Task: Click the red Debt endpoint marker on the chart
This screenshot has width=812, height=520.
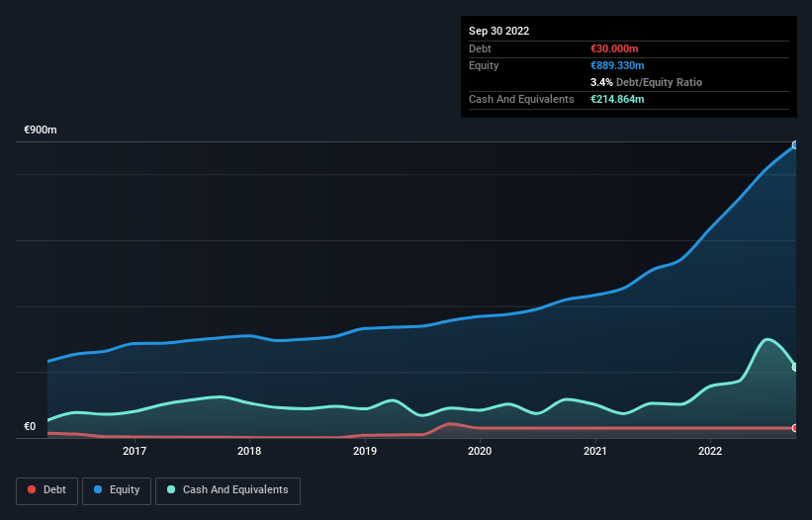Action: [x=795, y=428]
